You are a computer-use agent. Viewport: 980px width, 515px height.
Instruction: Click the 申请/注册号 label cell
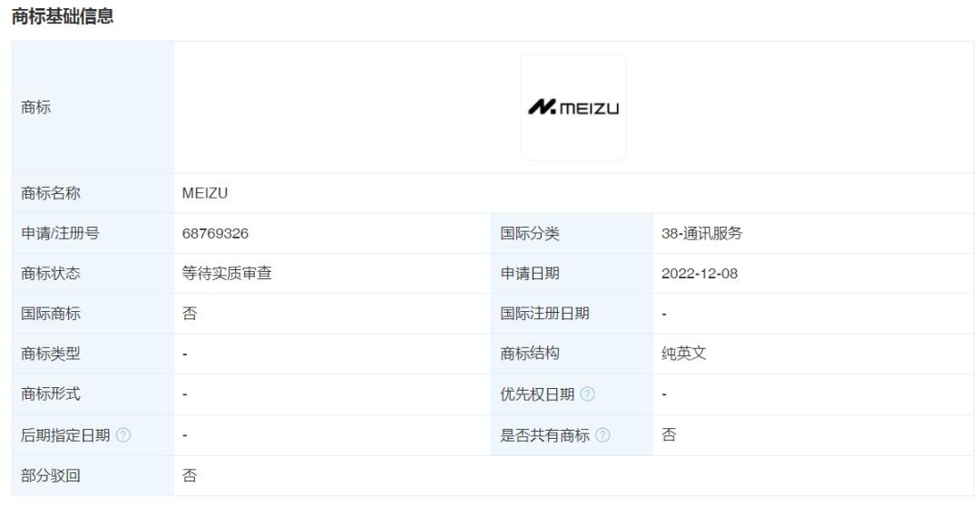[x=93, y=233]
